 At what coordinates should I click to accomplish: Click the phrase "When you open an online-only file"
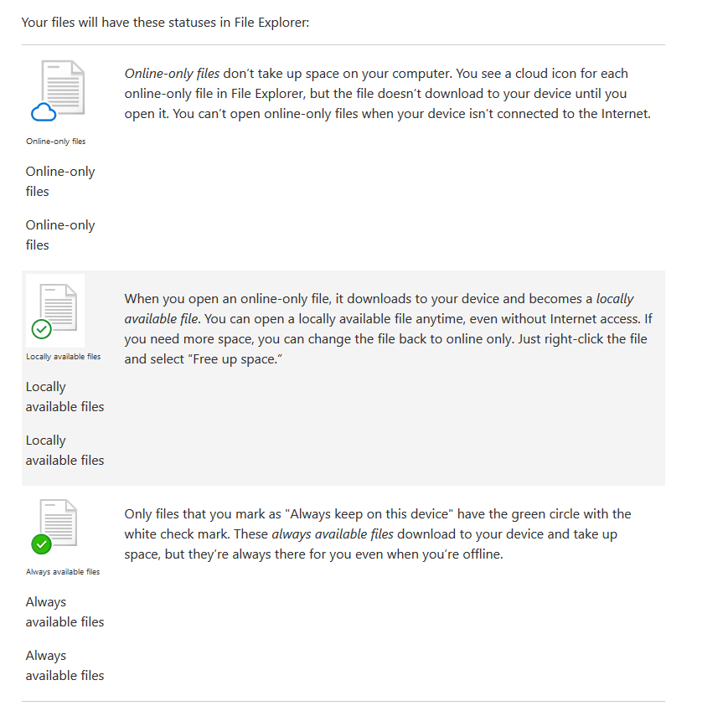click(x=227, y=299)
